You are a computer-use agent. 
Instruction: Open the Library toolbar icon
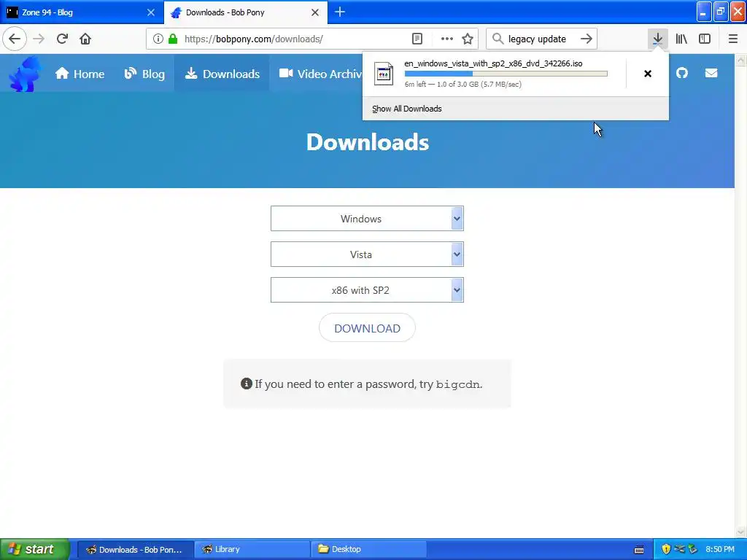[681, 39]
